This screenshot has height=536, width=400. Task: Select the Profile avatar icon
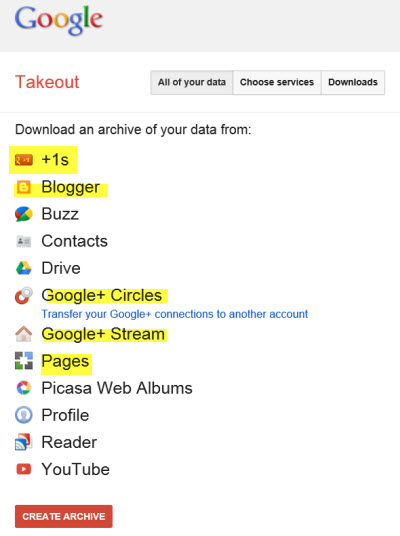[24, 415]
